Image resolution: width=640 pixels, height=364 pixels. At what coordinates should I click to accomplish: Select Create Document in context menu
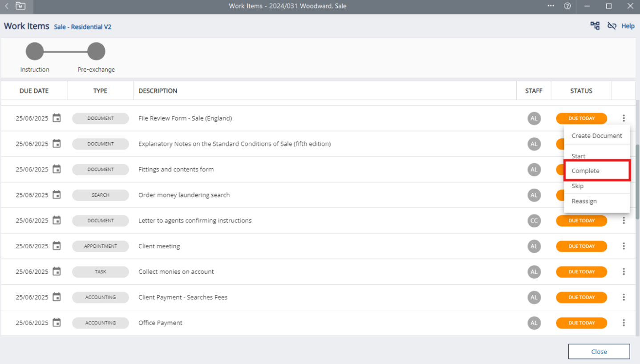596,136
